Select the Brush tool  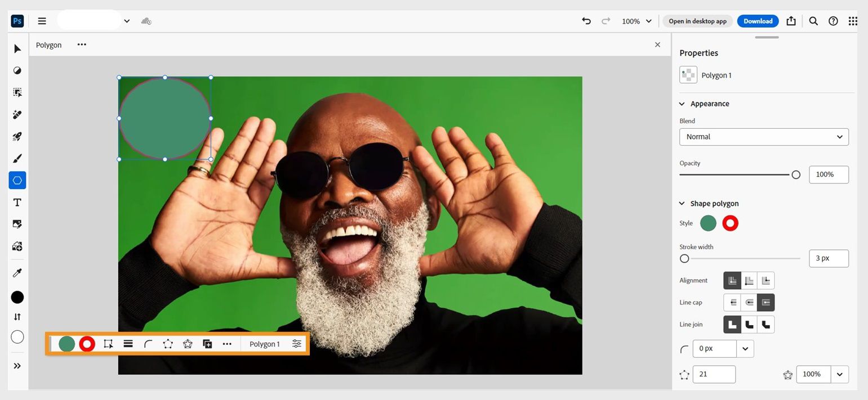click(x=17, y=158)
